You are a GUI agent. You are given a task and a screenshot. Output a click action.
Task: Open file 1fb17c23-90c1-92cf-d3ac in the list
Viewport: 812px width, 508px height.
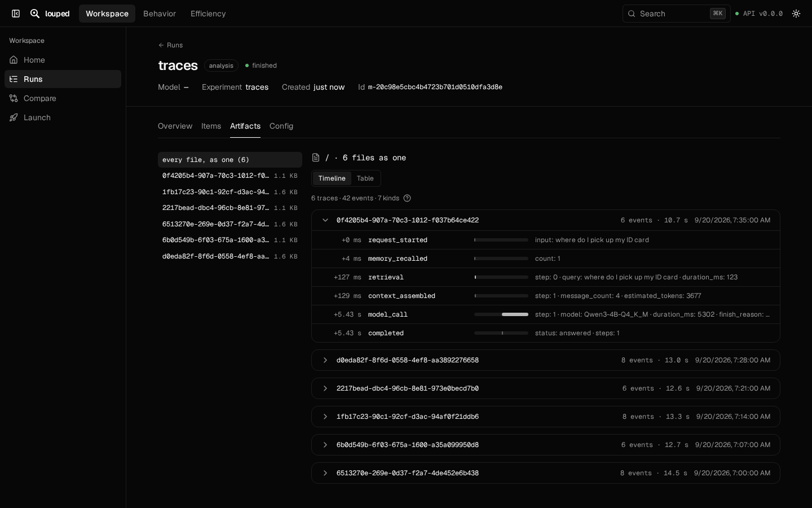(x=230, y=192)
